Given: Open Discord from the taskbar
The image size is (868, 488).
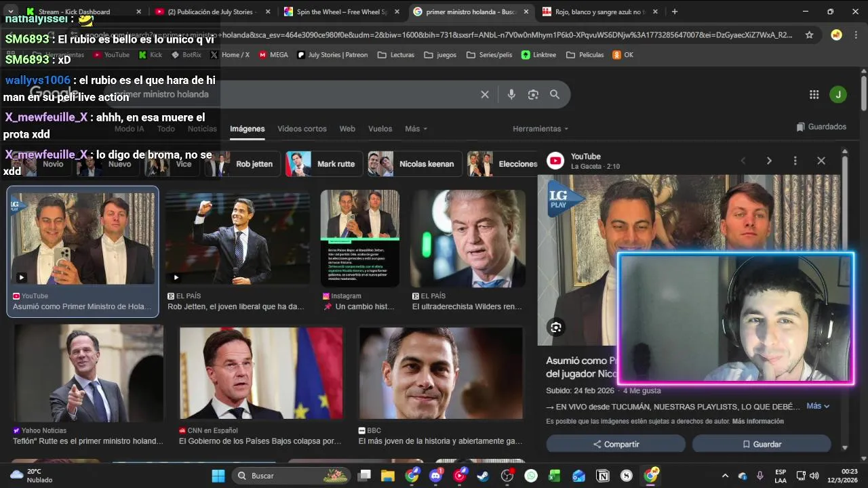Looking at the screenshot, I should pyautogui.click(x=436, y=476).
